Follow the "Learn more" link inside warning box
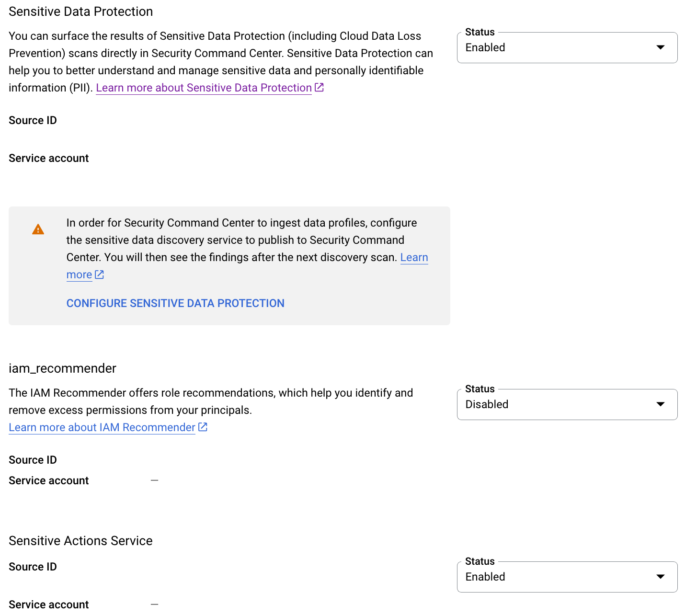The height and width of the screenshot is (616, 685). coord(414,258)
